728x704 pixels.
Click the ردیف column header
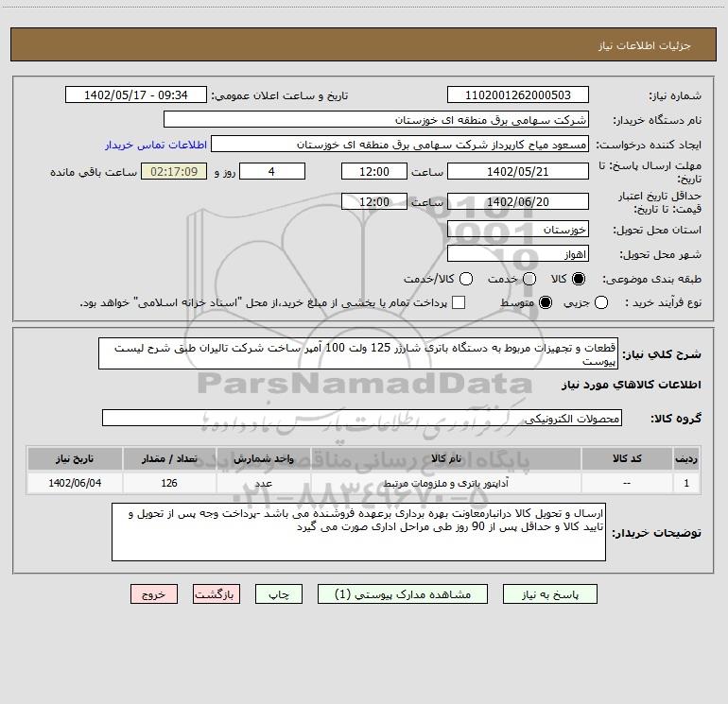pyautogui.click(x=686, y=458)
